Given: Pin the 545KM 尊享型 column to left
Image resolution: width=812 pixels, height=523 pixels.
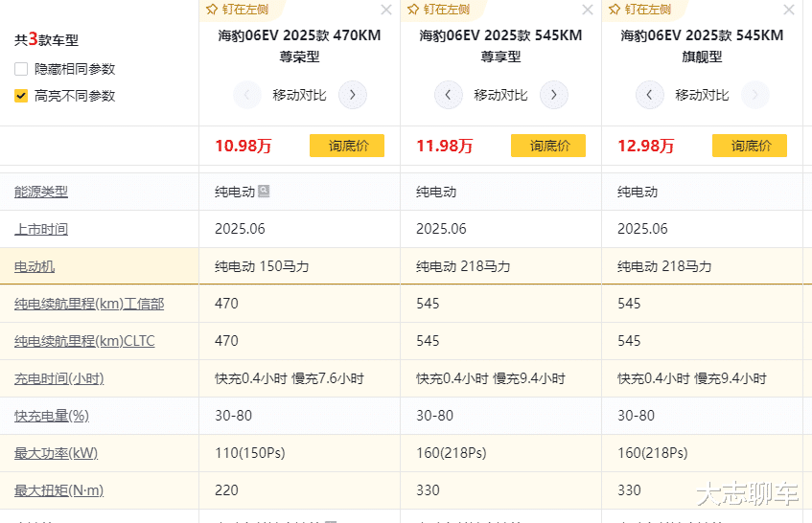Looking at the screenshot, I should 438,10.
